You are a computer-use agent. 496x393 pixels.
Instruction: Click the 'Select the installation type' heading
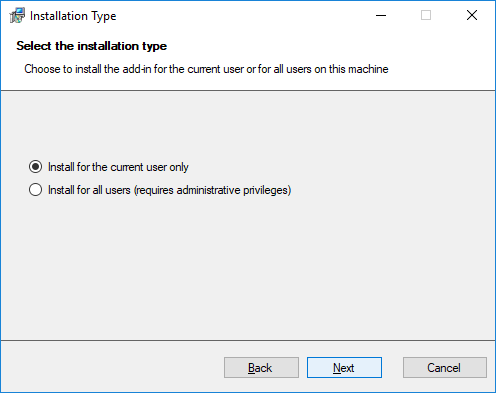[x=92, y=46]
